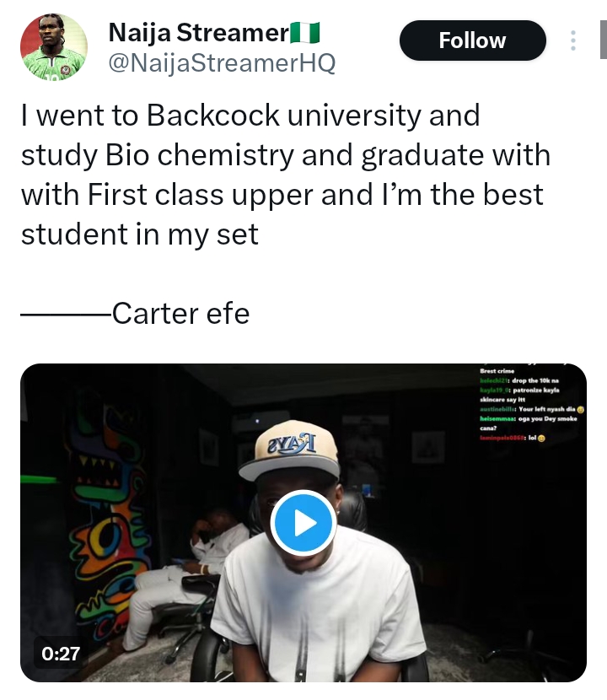Click the Naija Streamer display name
This screenshot has height=700, width=607.
click(x=199, y=33)
